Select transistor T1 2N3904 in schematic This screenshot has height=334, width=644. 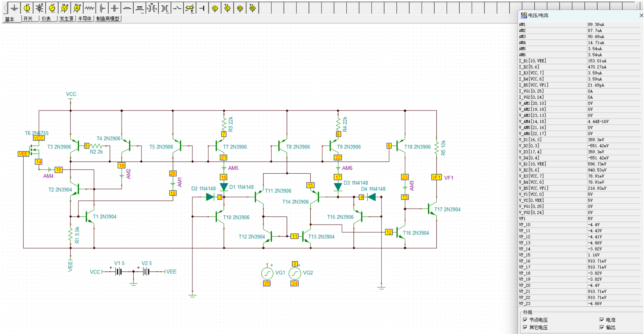click(x=90, y=217)
